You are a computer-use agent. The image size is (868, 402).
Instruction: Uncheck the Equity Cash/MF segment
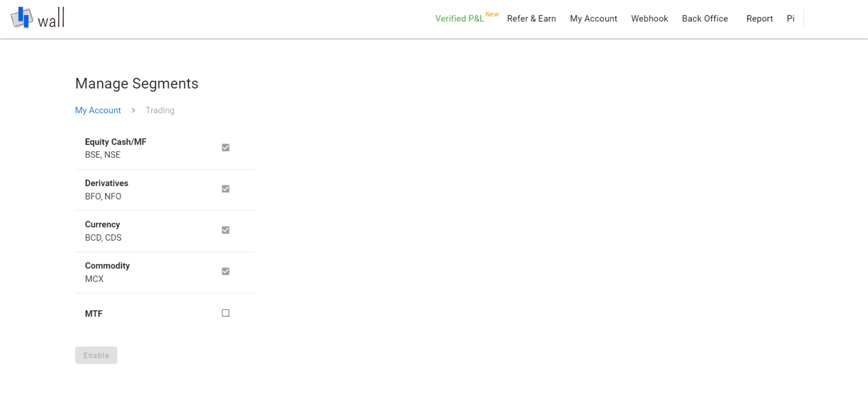tap(225, 147)
